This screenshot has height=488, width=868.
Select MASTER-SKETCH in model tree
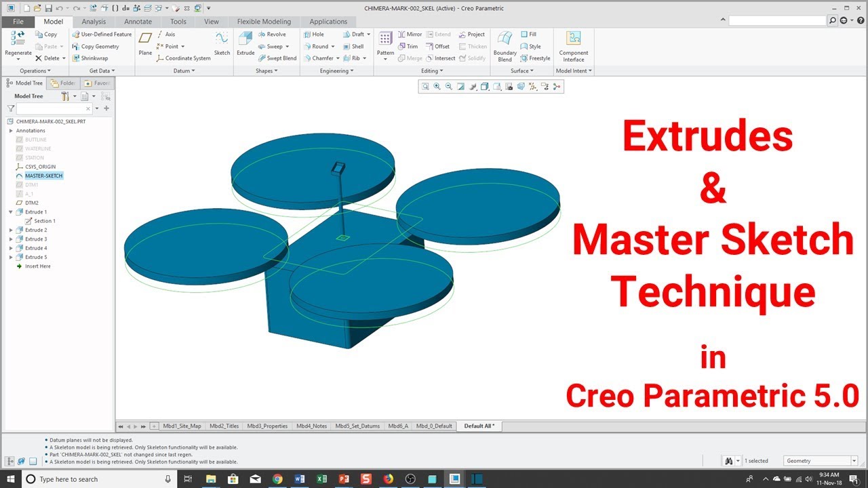[x=43, y=176]
